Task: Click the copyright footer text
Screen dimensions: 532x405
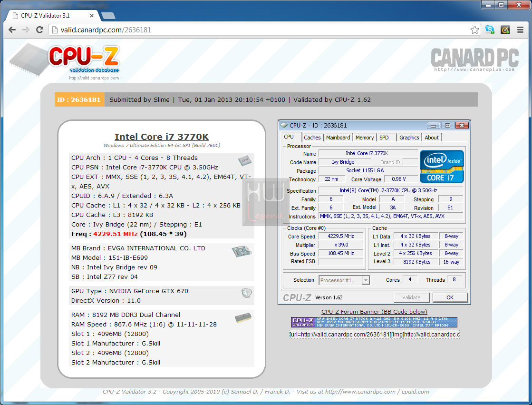Action: point(266,392)
